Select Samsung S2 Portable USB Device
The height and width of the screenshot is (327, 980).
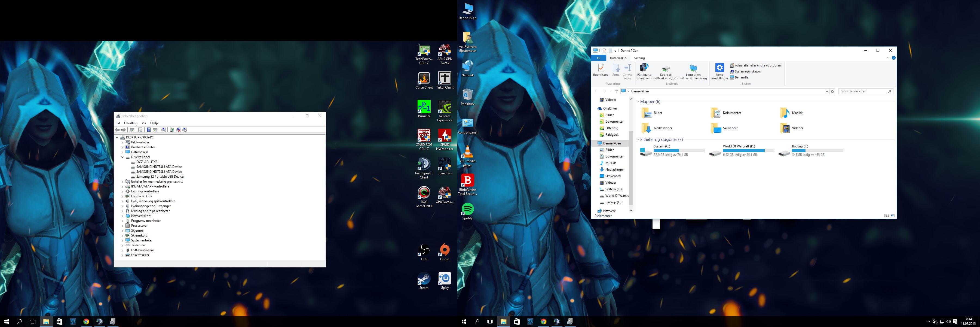[160, 177]
